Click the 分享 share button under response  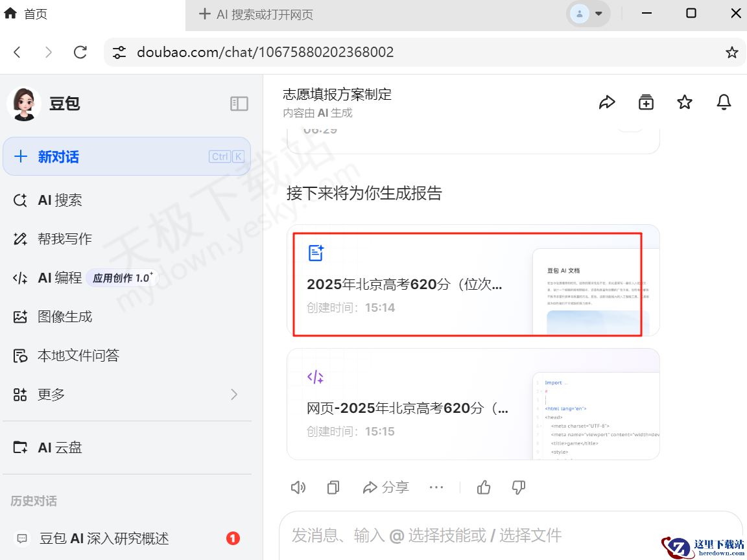pos(386,487)
